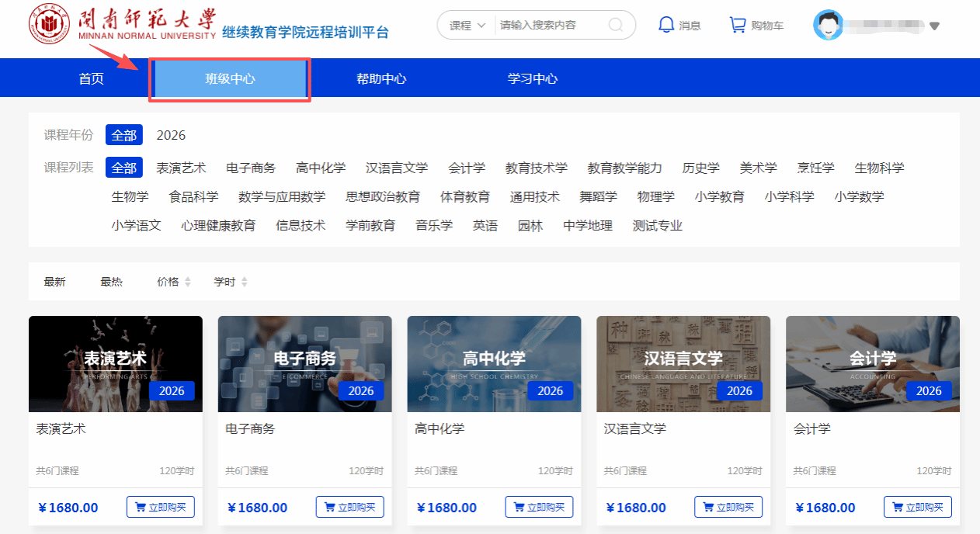Click the user avatar icon
This screenshot has height=534, width=980.
point(828,25)
